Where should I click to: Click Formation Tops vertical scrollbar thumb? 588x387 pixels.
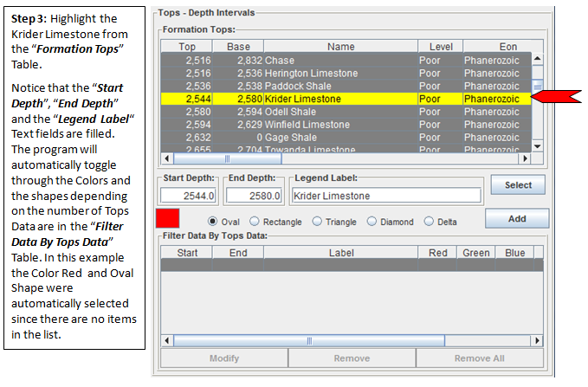tap(538, 86)
